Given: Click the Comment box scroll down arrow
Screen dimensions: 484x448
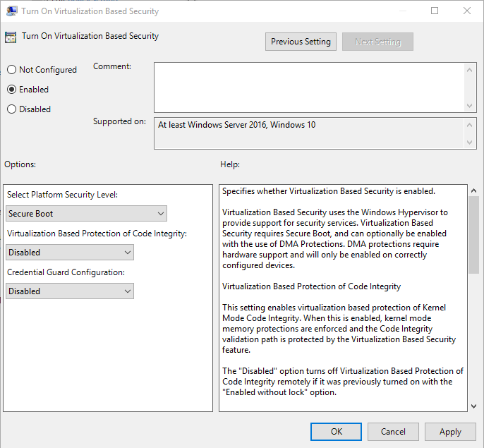Looking at the screenshot, I should tap(471, 105).
